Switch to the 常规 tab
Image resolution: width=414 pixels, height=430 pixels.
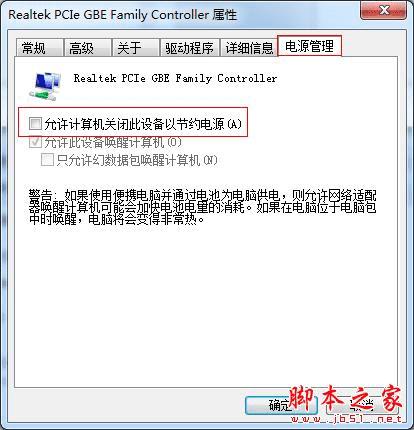tap(40, 48)
